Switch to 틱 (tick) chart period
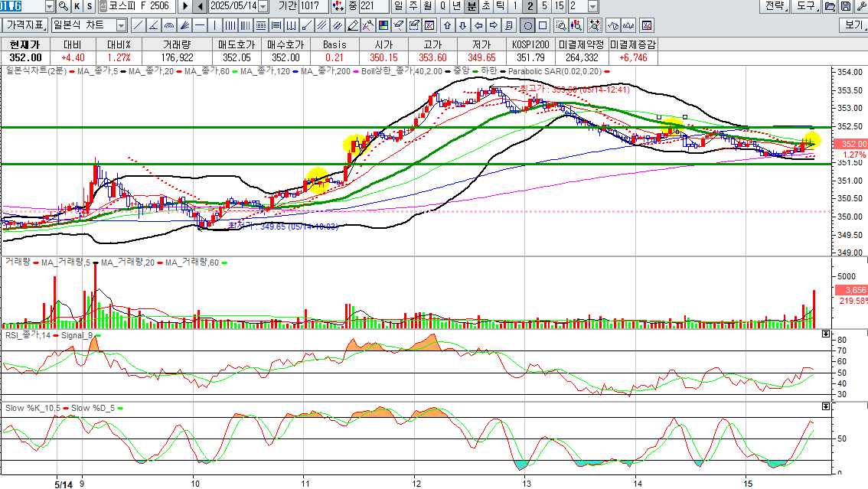This screenshot has height=489, width=868. pos(500,6)
